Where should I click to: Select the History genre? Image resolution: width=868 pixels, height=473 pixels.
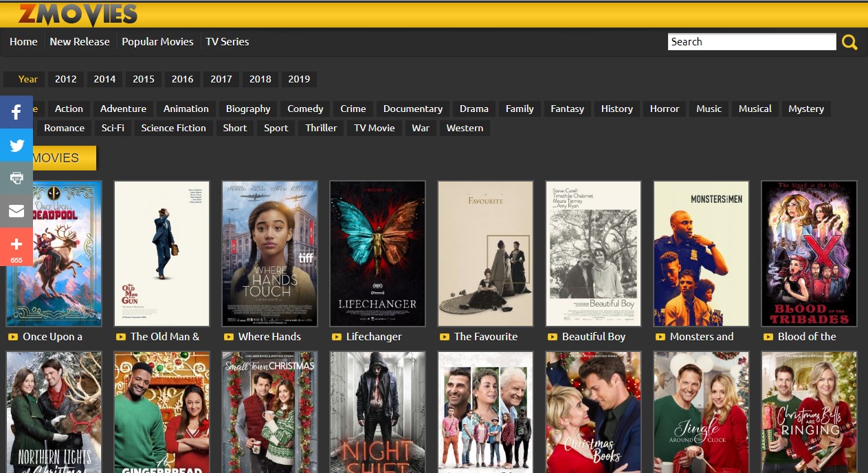[617, 109]
